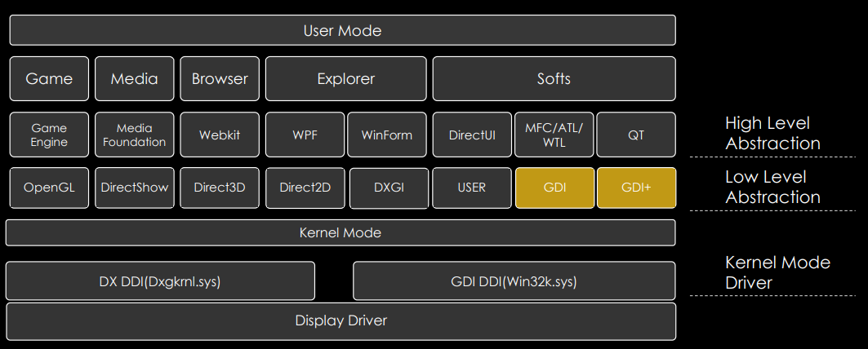868x349 pixels.
Task: Select the highlighted GDI+ block
Action: coord(636,188)
